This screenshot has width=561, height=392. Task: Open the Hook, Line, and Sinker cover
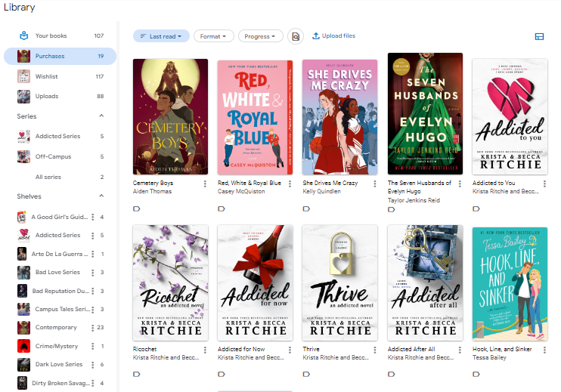510,284
